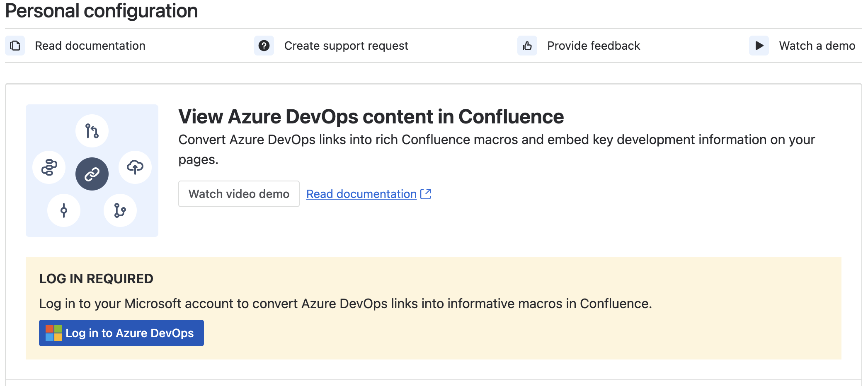This screenshot has height=386, width=868.
Task: Log in to Azure DevOps
Action: pyautogui.click(x=121, y=333)
